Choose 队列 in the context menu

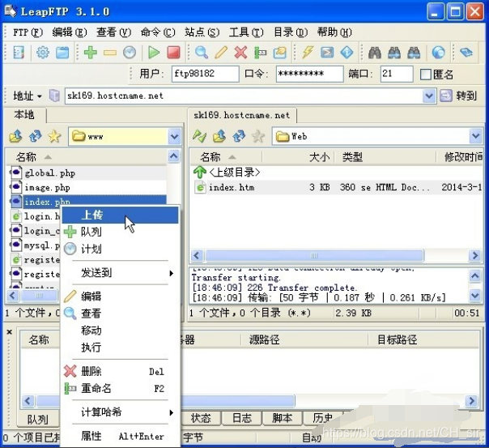(120, 232)
